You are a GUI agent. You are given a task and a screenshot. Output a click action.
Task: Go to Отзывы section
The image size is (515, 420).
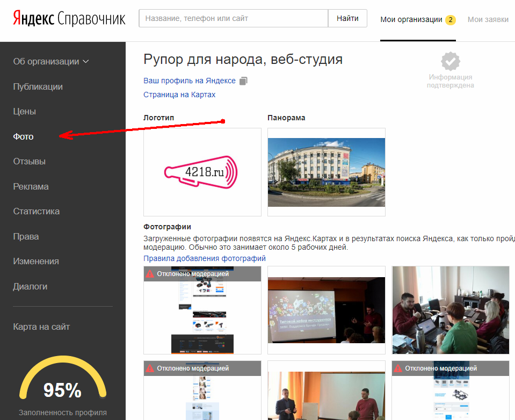[x=29, y=162]
